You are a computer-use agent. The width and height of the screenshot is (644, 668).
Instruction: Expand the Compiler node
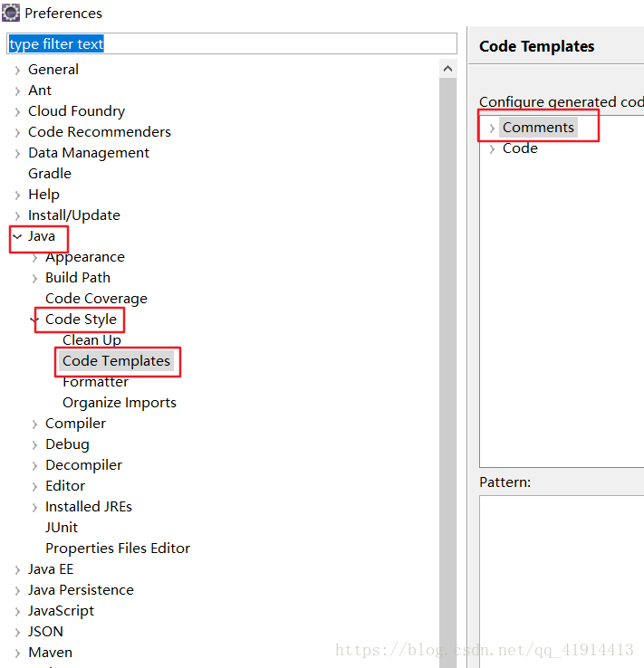[x=35, y=424]
